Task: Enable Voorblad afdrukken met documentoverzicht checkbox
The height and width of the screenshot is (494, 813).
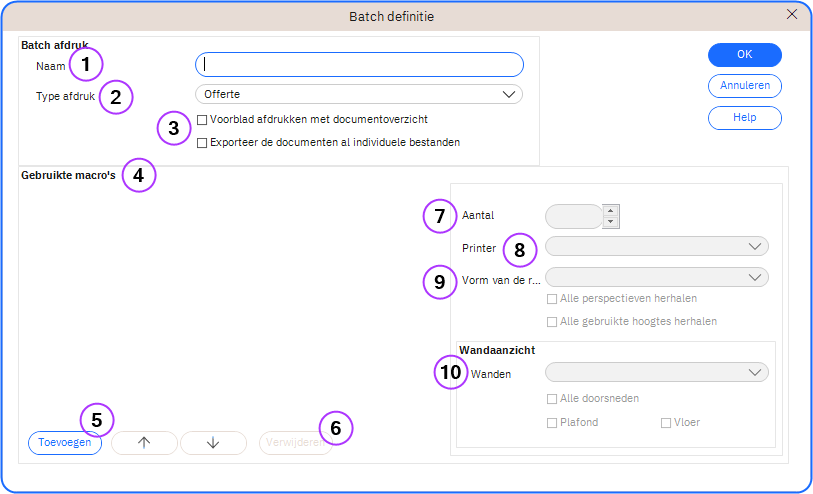Action: tap(202, 120)
